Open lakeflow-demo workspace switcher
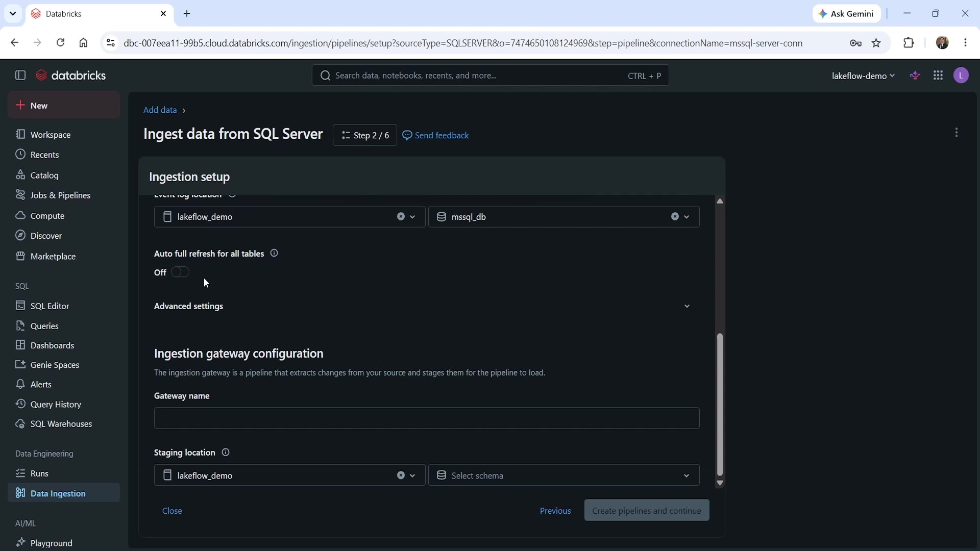Viewport: 980px width, 551px height. point(863,76)
